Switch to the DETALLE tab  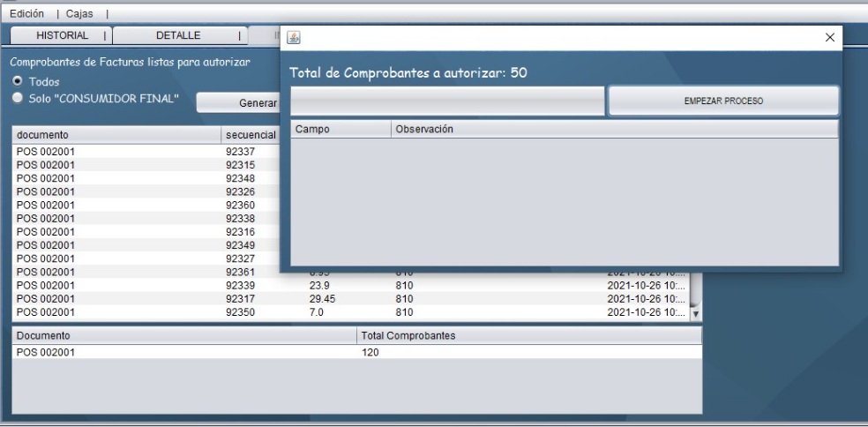click(178, 35)
